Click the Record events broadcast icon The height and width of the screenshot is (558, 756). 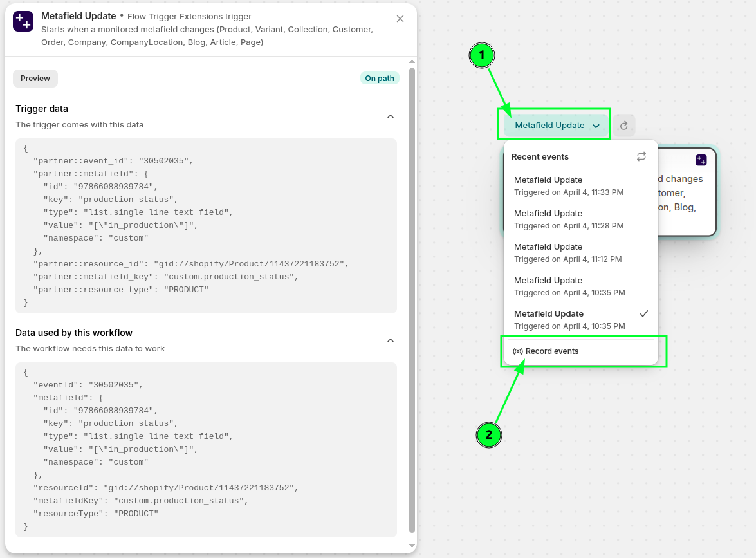click(517, 351)
